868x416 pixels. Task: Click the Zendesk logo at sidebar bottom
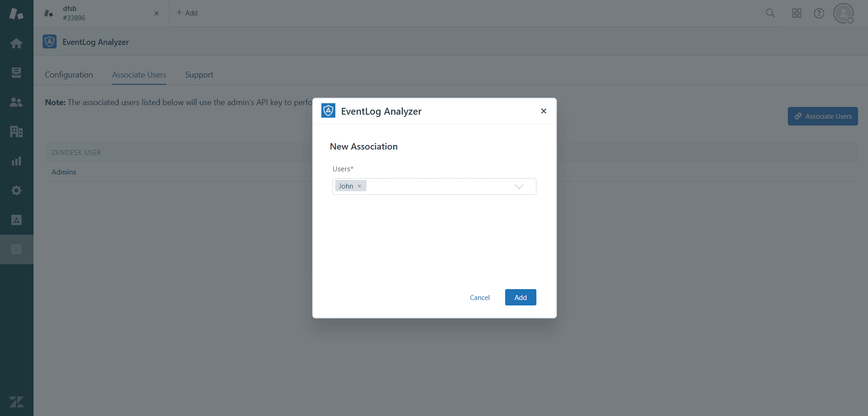tap(17, 402)
